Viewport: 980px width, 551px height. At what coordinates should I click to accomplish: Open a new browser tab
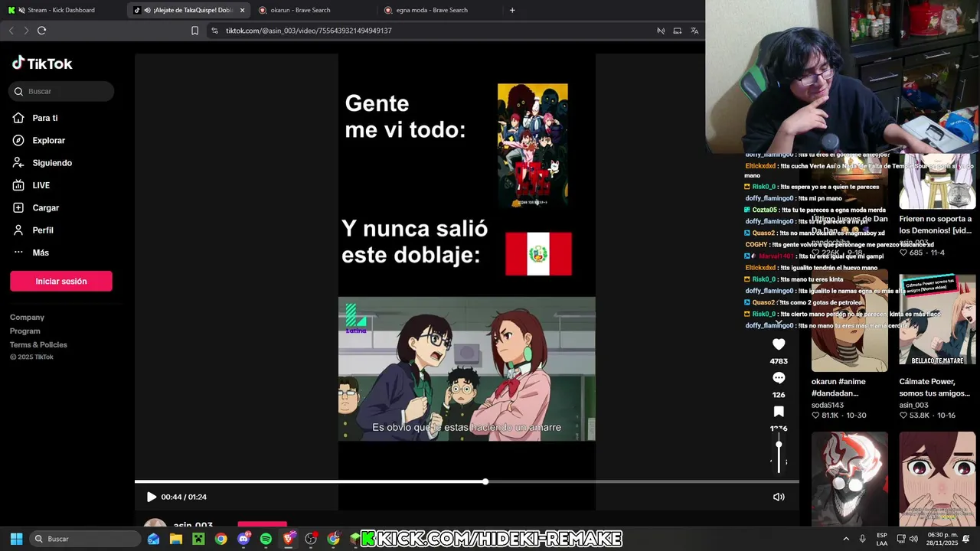pyautogui.click(x=512, y=10)
